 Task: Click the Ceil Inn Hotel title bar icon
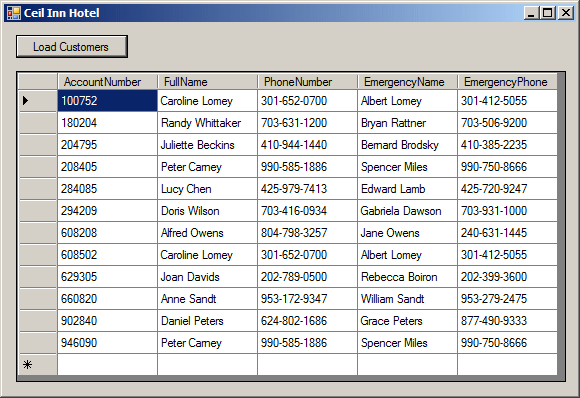click(14, 13)
